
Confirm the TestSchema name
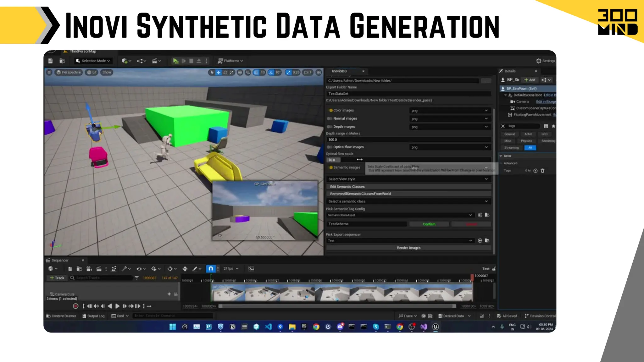click(x=429, y=224)
